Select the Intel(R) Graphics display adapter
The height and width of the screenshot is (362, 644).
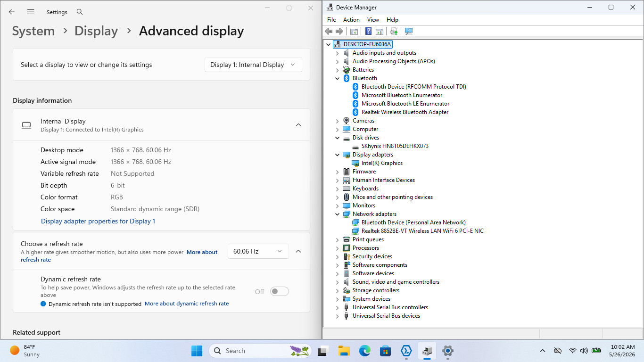(x=382, y=163)
